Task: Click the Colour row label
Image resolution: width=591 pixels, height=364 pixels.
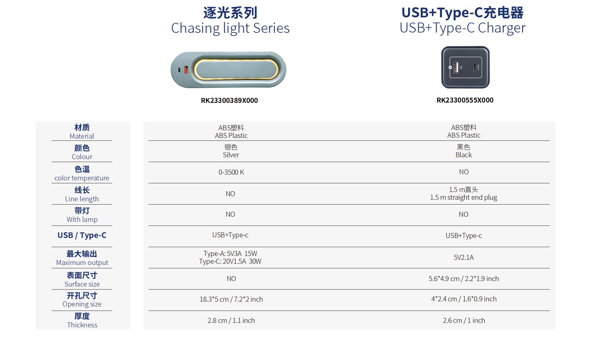Action: (x=82, y=152)
